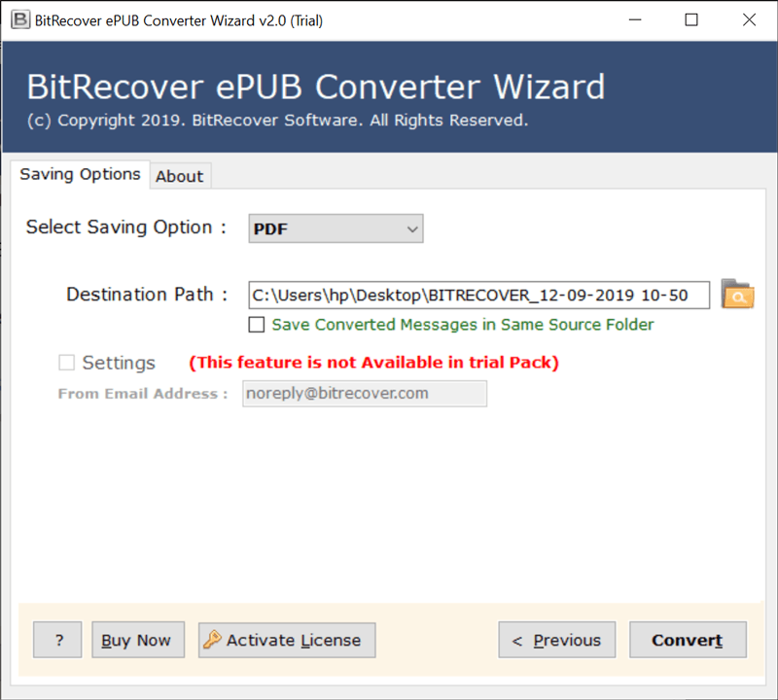Click the From Email Address field

(365, 394)
